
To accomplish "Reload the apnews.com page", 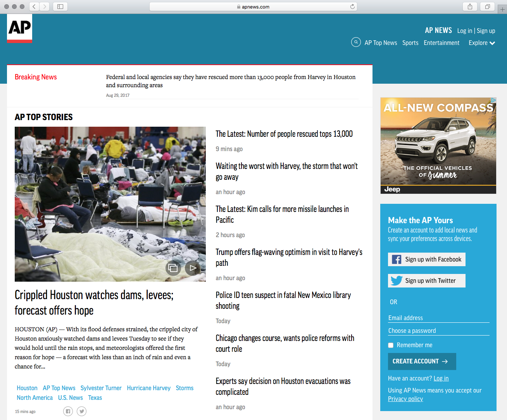I will tap(352, 7).
